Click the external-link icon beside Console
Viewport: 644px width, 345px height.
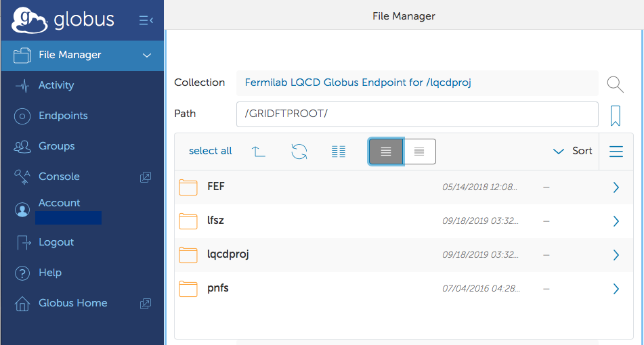146,177
